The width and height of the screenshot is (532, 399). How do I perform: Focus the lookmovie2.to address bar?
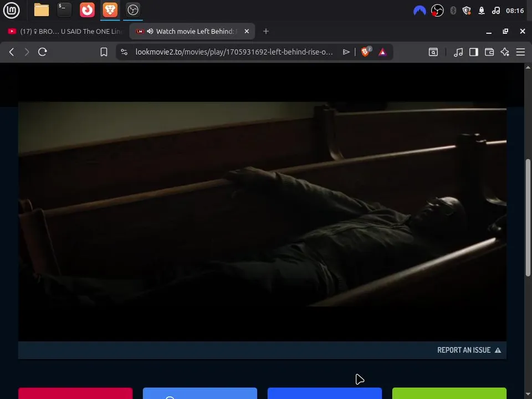coord(234,52)
